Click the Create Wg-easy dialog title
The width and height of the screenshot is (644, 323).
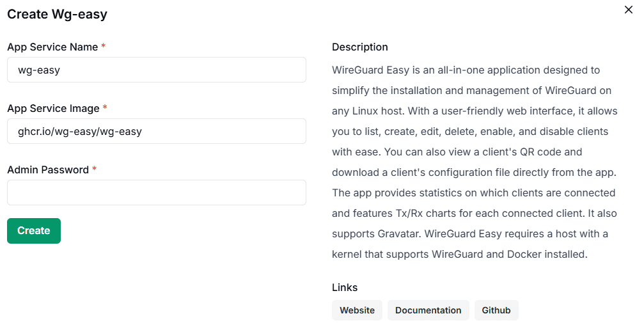tap(57, 13)
